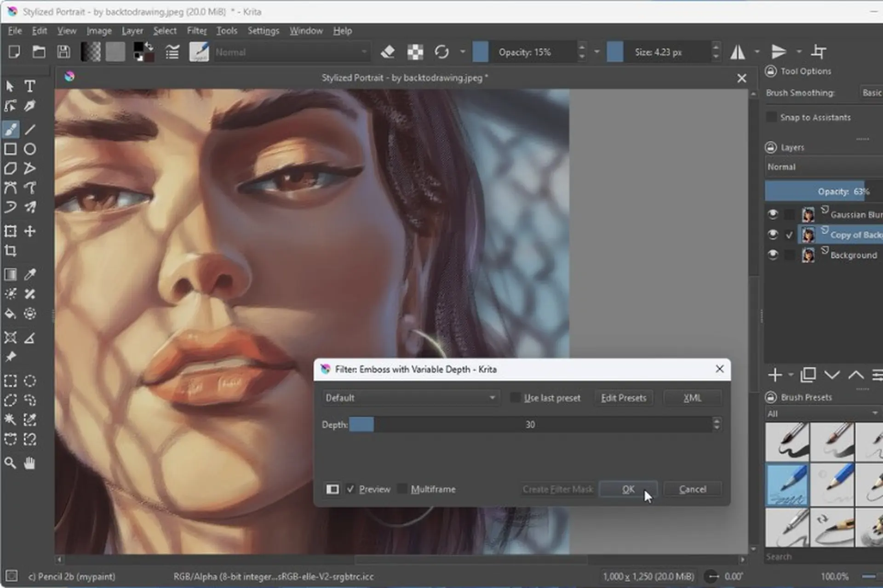
Task: Toggle eraser mode in top toolbar
Action: coord(388,52)
